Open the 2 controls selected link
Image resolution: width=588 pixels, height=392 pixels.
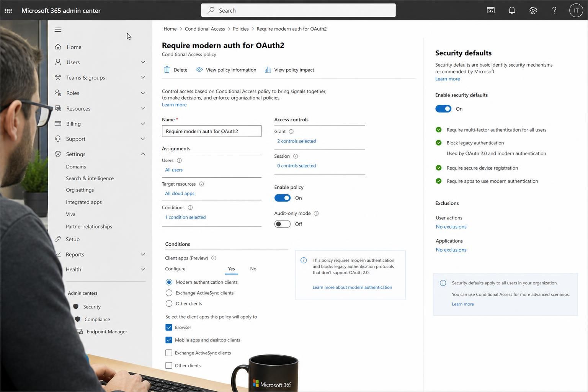(296, 141)
